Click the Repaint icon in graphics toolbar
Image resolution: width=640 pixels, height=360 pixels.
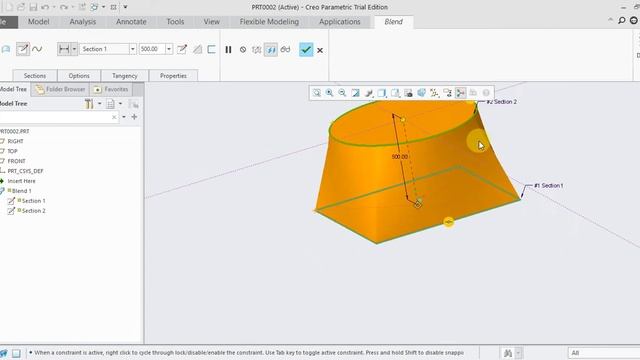[356, 93]
